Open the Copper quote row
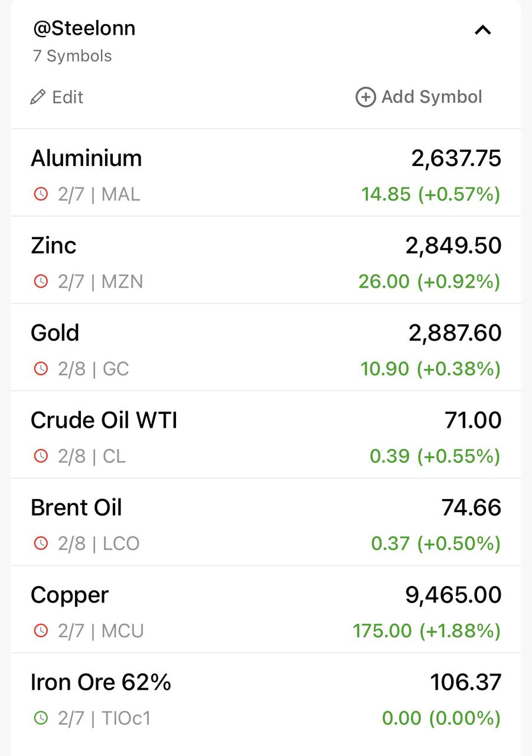The image size is (532, 756). [266, 610]
